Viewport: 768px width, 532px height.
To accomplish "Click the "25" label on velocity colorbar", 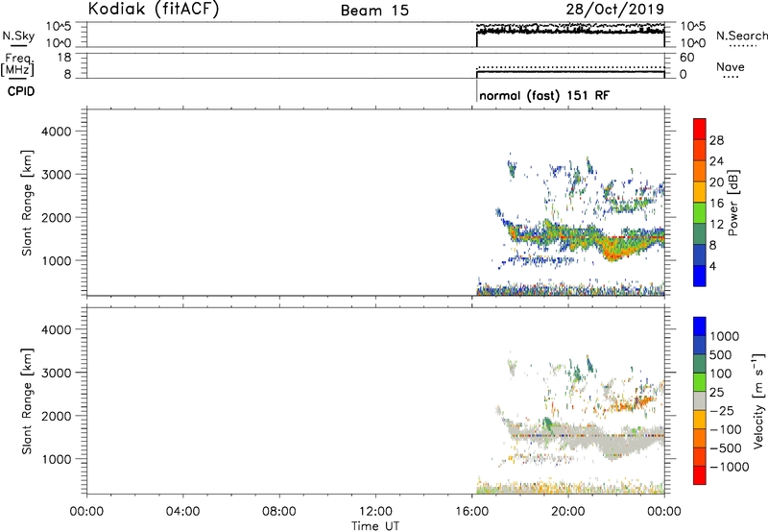I will click(x=716, y=393).
